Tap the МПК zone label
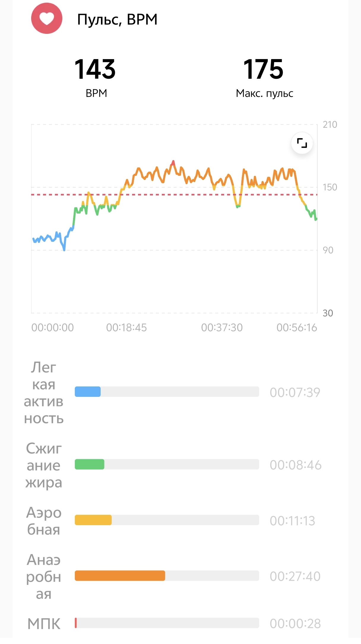 pos(44,624)
